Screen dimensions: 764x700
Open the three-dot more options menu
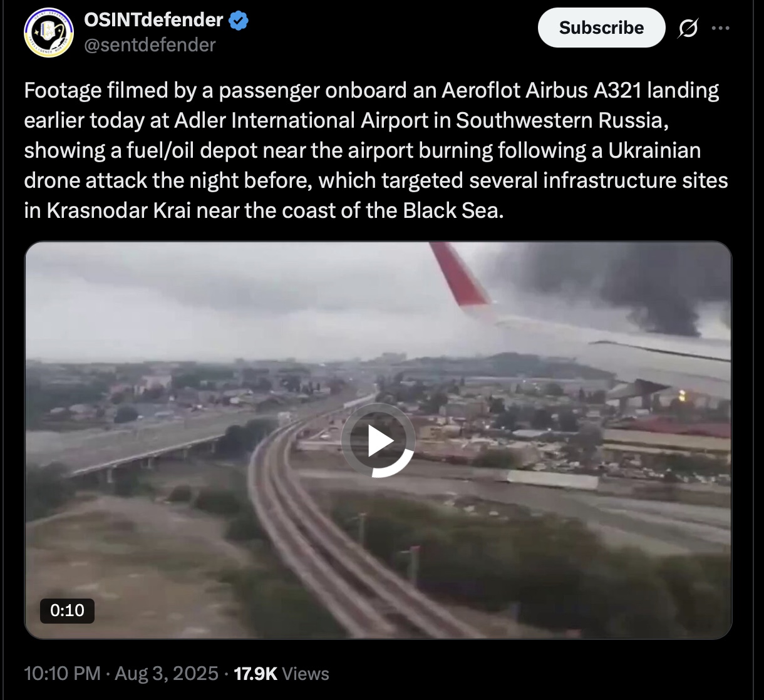721,28
